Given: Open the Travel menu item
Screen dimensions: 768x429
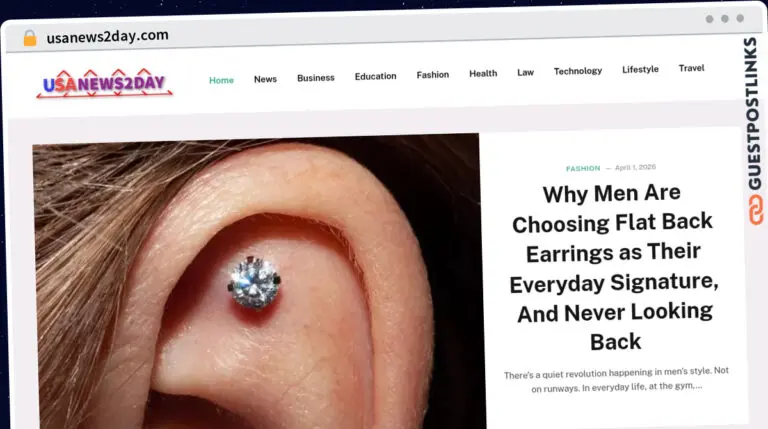Looking at the screenshot, I should pos(691,68).
